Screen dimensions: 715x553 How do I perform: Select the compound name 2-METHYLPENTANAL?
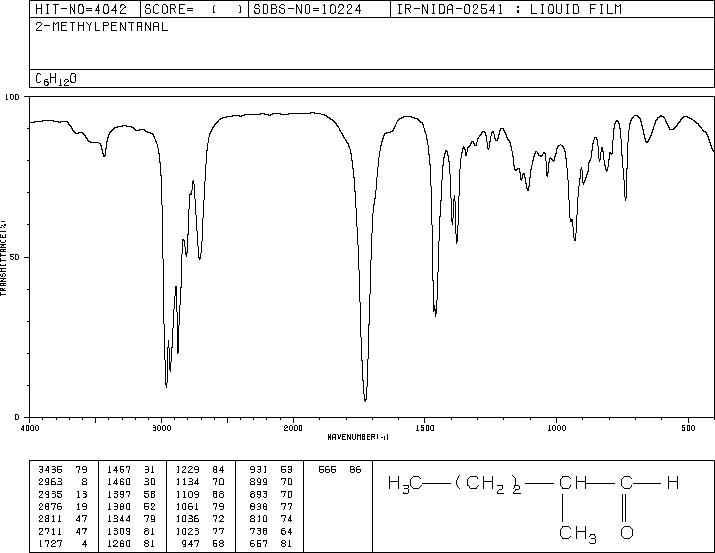(102, 26)
